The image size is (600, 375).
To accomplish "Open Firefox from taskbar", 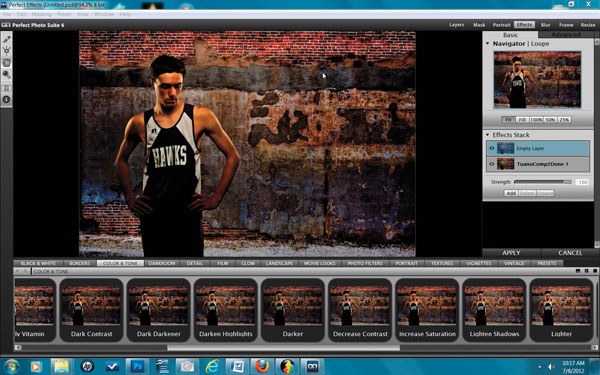I will [x=262, y=367].
